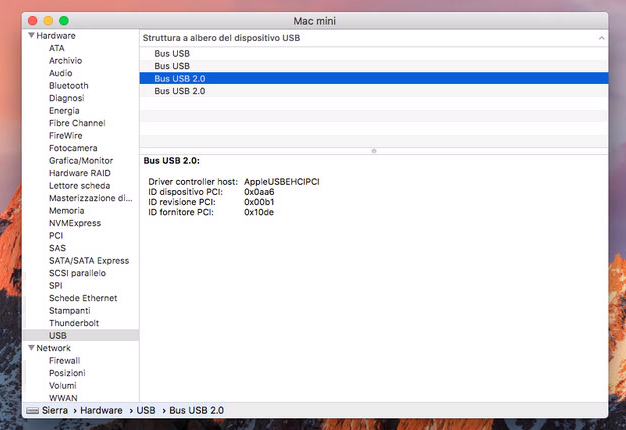Viewport: 626px width, 430px height.
Task: Open the Energia section
Action: [64, 111]
